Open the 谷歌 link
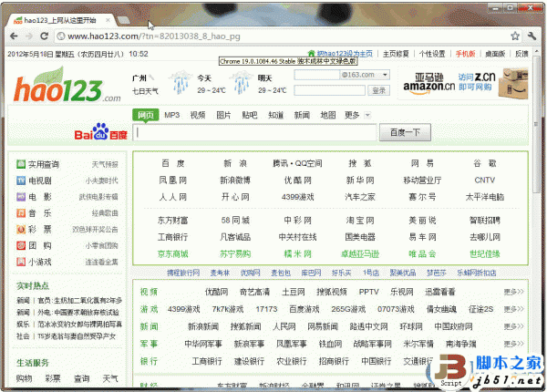The image size is (547, 392). pos(485,163)
